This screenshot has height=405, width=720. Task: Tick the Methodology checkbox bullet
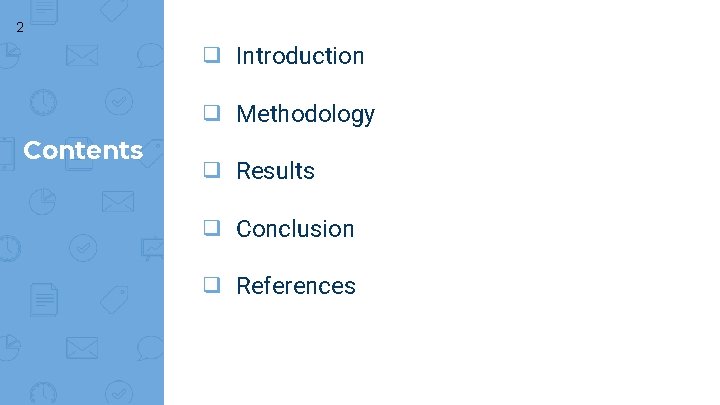point(213,114)
